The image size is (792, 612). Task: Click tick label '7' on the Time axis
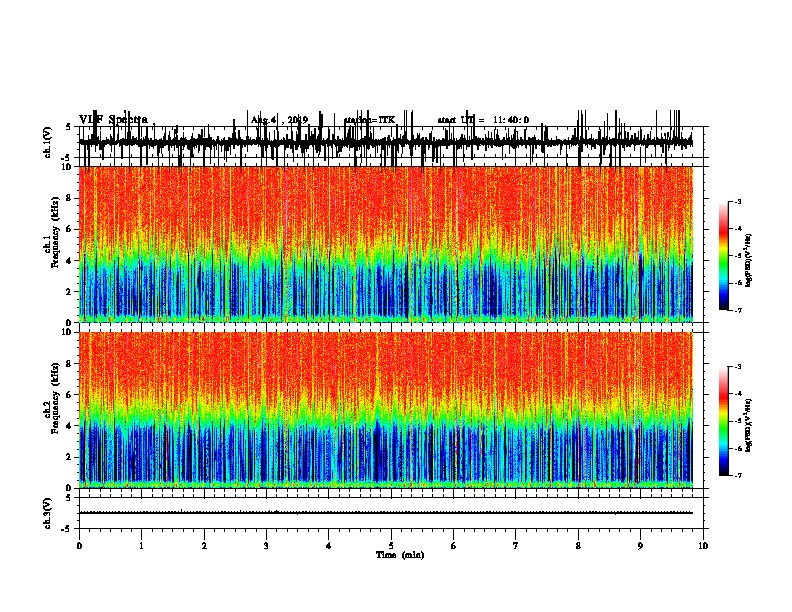(516, 546)
